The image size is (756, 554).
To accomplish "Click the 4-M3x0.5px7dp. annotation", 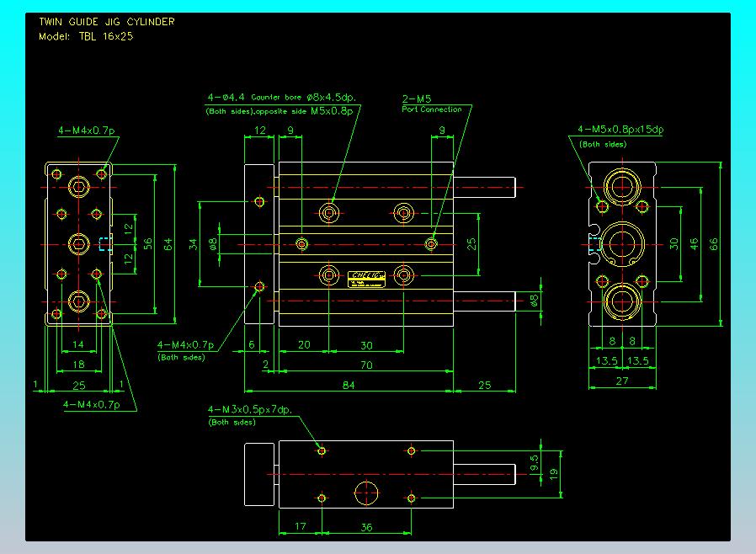I will (x=249, y=410).
